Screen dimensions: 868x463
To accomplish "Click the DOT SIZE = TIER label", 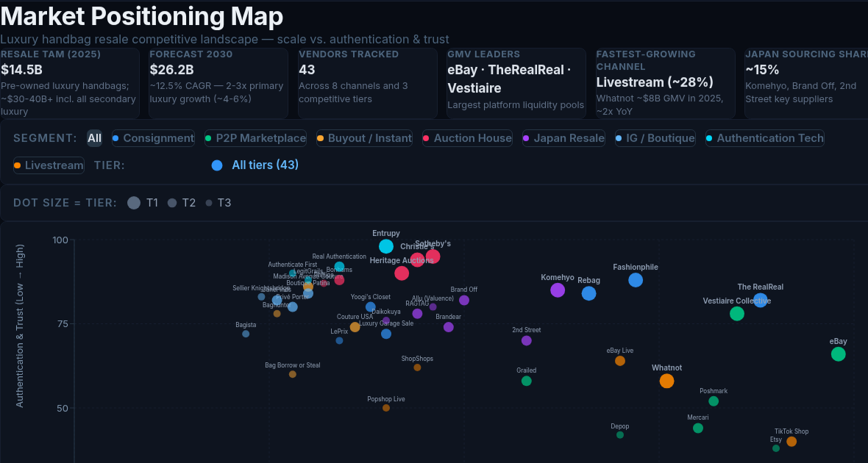I will click(65, 203).
